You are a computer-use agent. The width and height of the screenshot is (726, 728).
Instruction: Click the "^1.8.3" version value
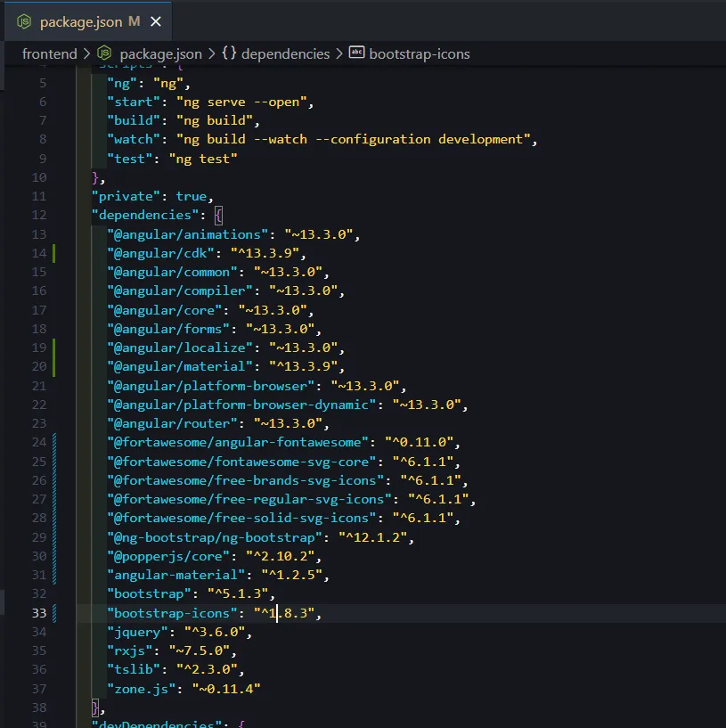tap(284, 613)
